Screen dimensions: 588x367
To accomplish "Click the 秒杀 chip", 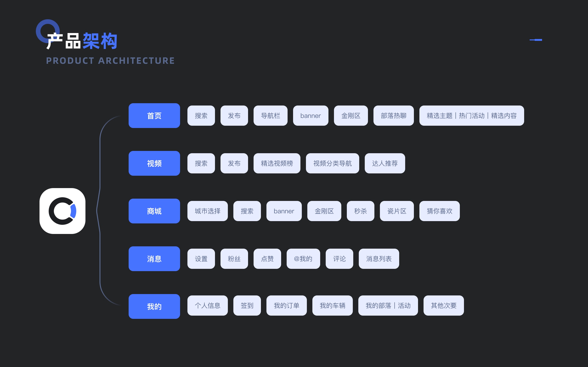I will tap(360, 211).
